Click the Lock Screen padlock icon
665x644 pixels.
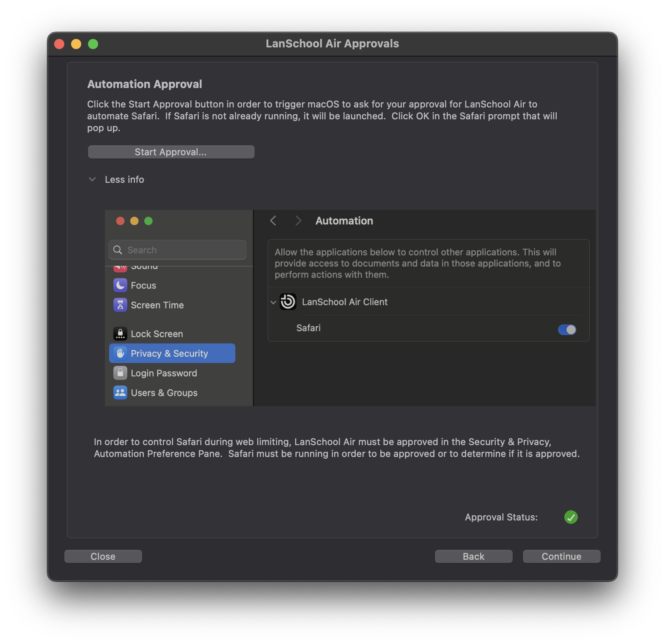120,334
